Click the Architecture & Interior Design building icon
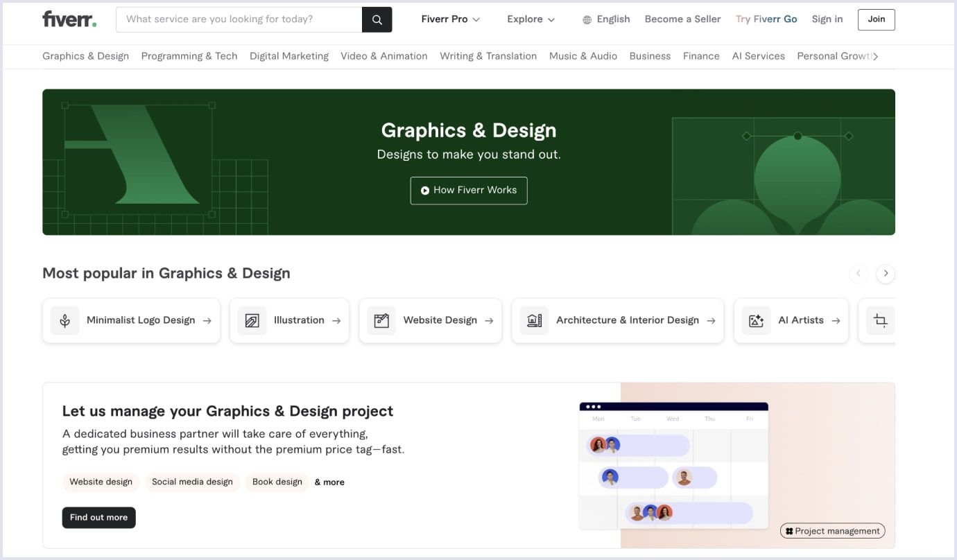This screenshot has height=560, width=957. click(x=534, y=321)
